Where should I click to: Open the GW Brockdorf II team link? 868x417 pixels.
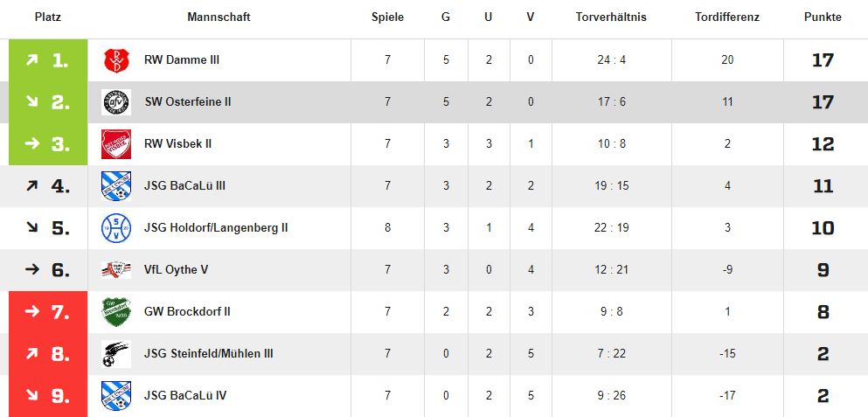[187, 312]
